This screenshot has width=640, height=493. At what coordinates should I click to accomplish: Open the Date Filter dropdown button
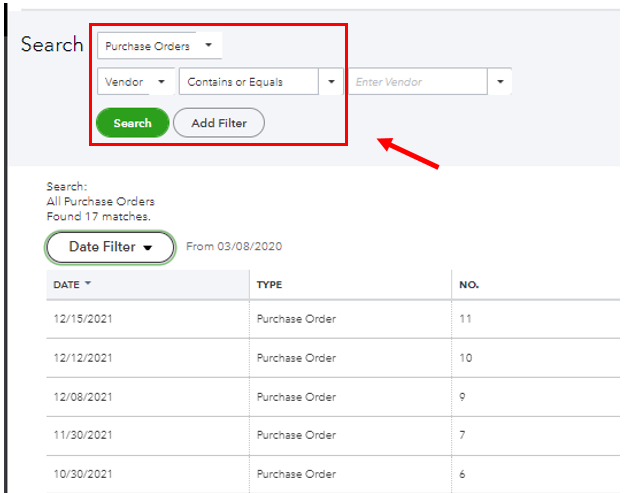(110, 247)
